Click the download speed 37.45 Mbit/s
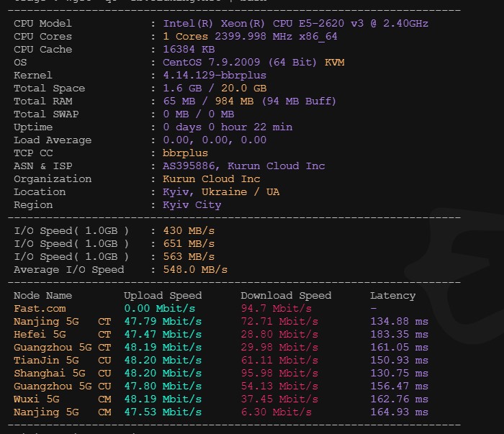The image size is (504, 434). click(279, 399)
